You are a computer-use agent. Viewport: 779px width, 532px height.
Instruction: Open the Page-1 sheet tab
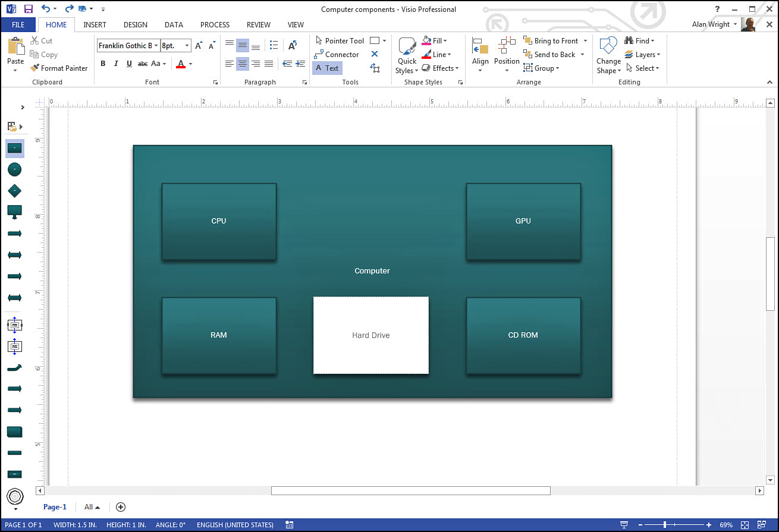55,507
